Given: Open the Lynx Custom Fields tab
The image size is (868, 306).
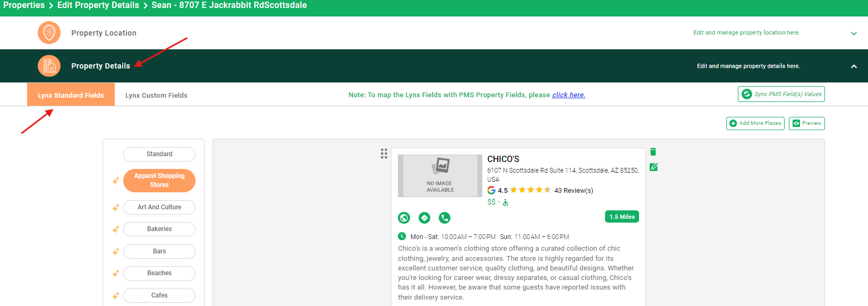Looking at the screenshot, I should coord(156,95).
